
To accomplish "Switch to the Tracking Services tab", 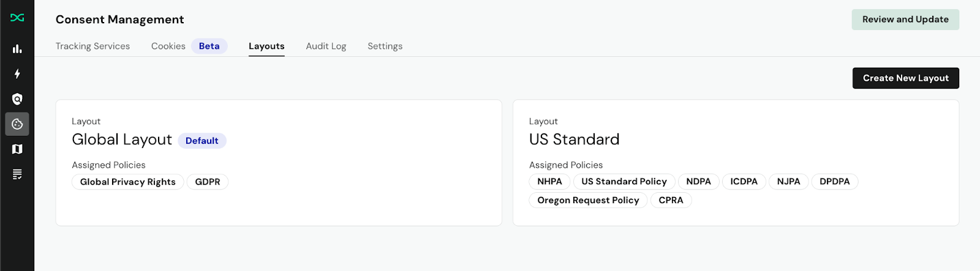I will pos(92,46).
